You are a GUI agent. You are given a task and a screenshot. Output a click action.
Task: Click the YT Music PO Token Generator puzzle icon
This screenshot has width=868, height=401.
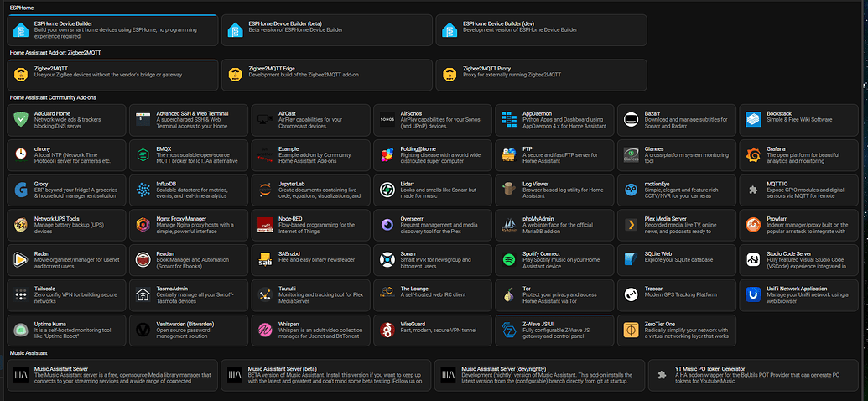coord(661,375)
